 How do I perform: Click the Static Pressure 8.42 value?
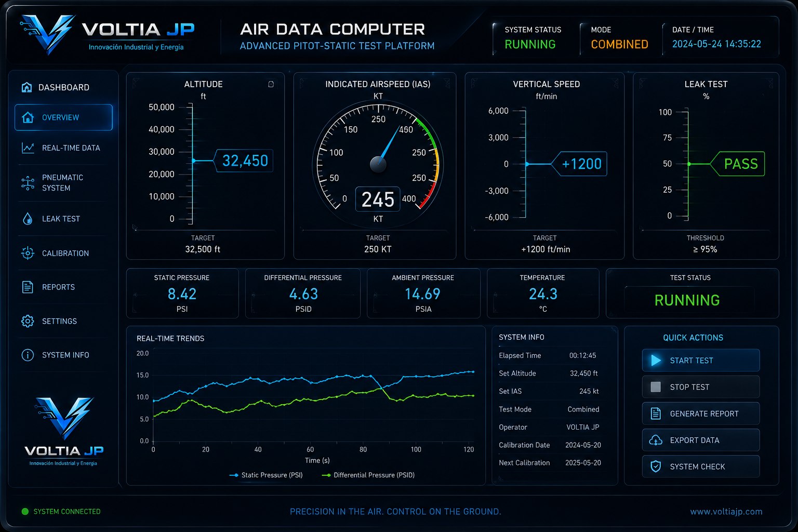182,294
